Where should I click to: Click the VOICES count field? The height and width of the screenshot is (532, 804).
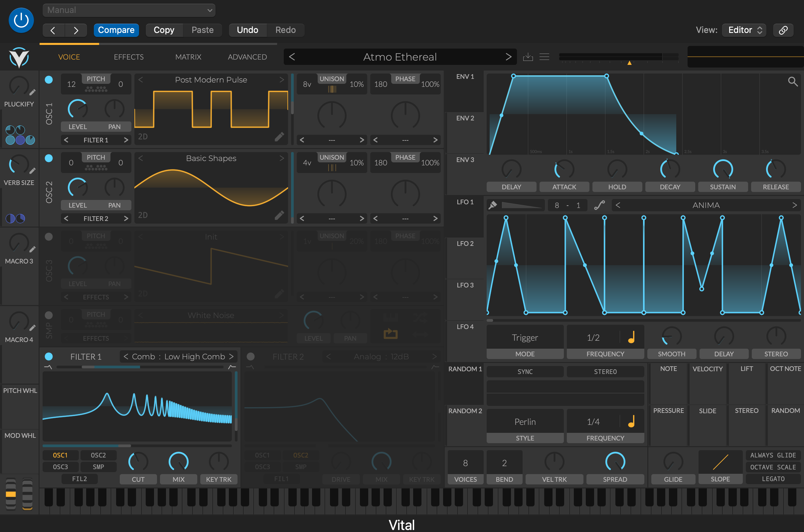pyautogui.click(x=465, y=463)
